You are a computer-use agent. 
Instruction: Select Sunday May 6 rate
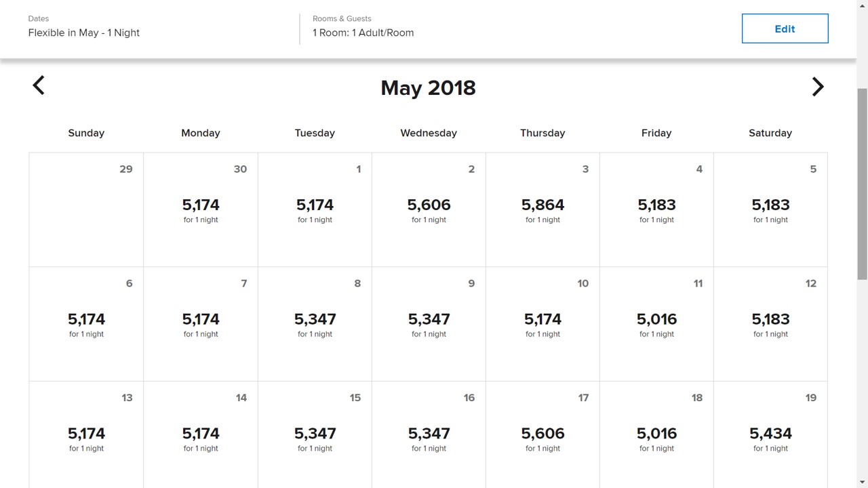pos(86,324)
